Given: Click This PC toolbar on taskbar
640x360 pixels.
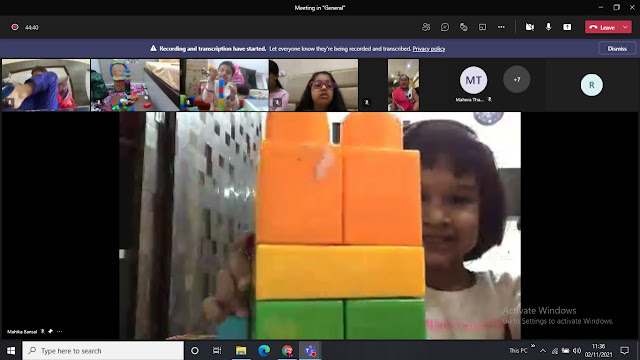Looking at the screenshot, I should [x=518, y=351].
